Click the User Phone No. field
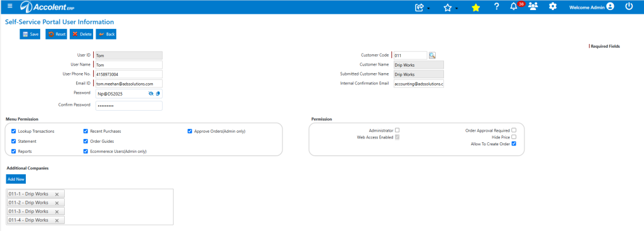 tap(129, 74)
